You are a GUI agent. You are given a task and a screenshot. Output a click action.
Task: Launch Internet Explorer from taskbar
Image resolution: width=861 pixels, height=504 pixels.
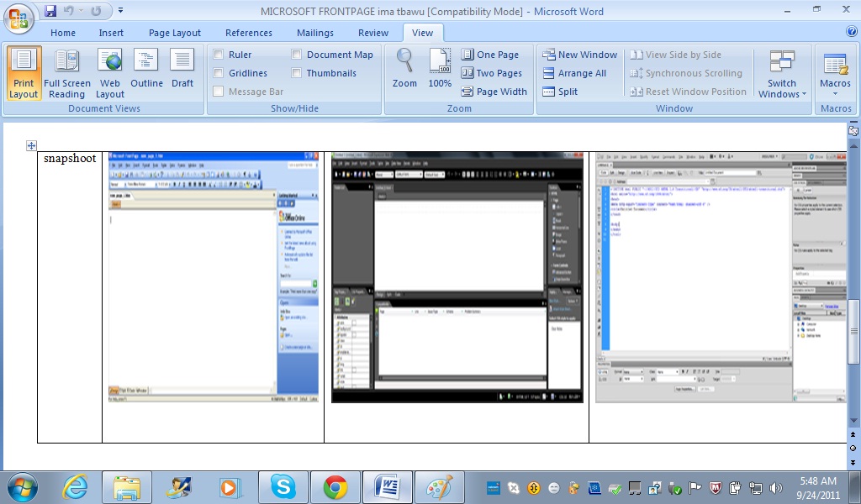click(x=75, y=487)
